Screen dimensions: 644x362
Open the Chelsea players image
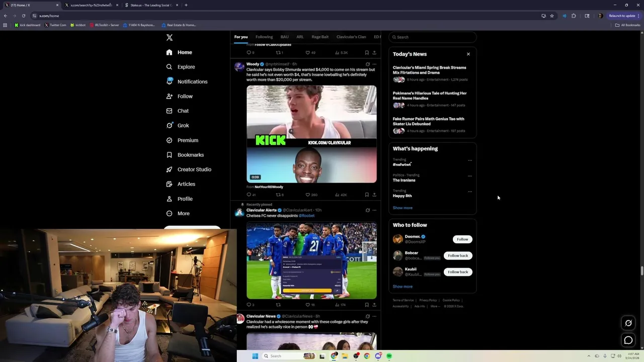[311, 260]
